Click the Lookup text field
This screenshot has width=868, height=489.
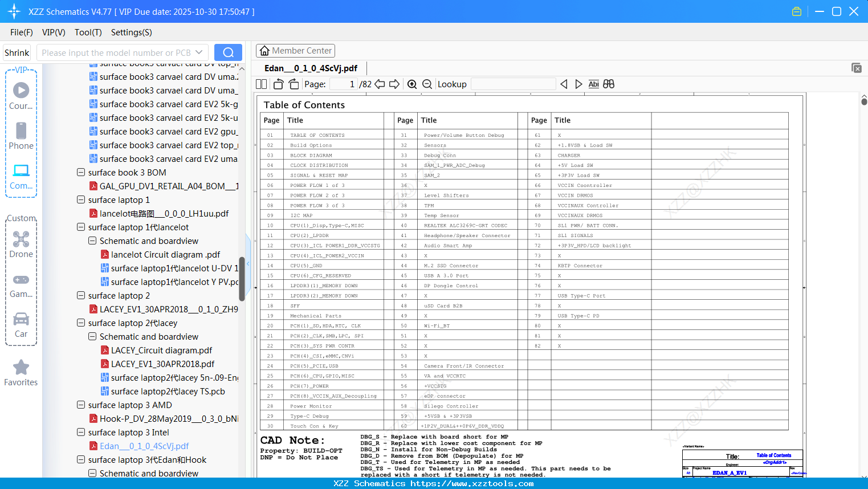tap(513, 84)
